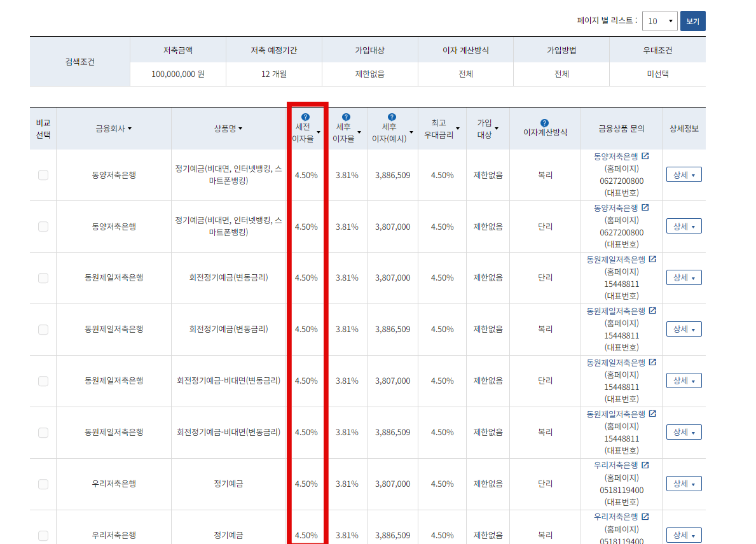
Task: Click the 검색조건 label cell
Action: (80, 62)
